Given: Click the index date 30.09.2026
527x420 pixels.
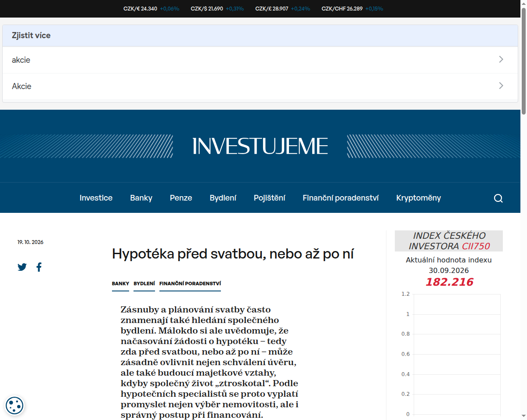Looking at the screenshot, I should point(449,270).
